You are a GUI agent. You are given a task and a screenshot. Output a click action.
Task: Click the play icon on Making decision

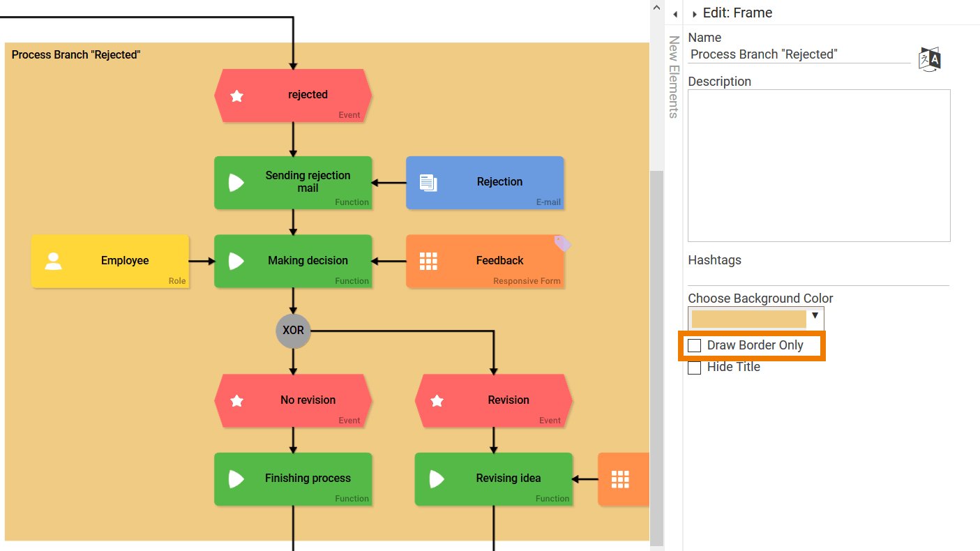pyautogui.click(x=236, y=261)
